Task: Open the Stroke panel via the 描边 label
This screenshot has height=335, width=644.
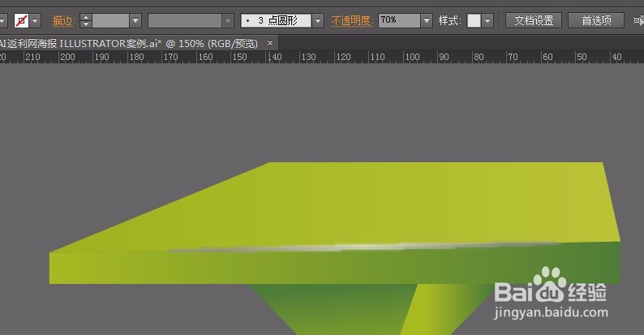Action: 62,20
